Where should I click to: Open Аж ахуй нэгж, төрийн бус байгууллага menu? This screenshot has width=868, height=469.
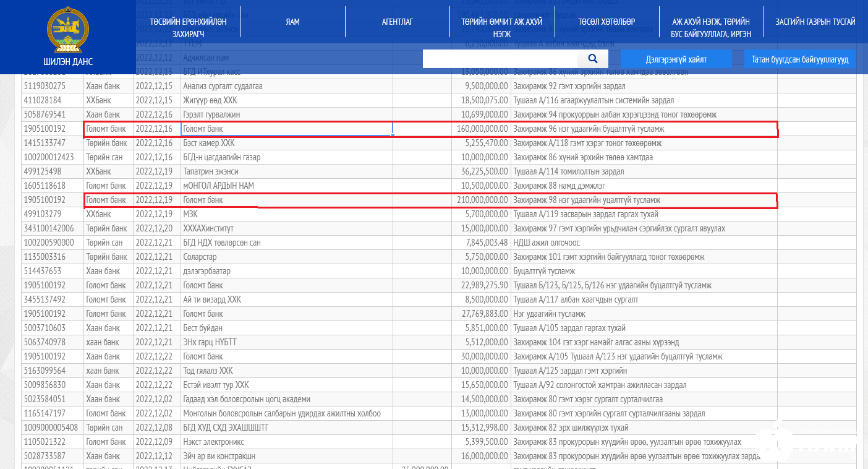point(711,28)
